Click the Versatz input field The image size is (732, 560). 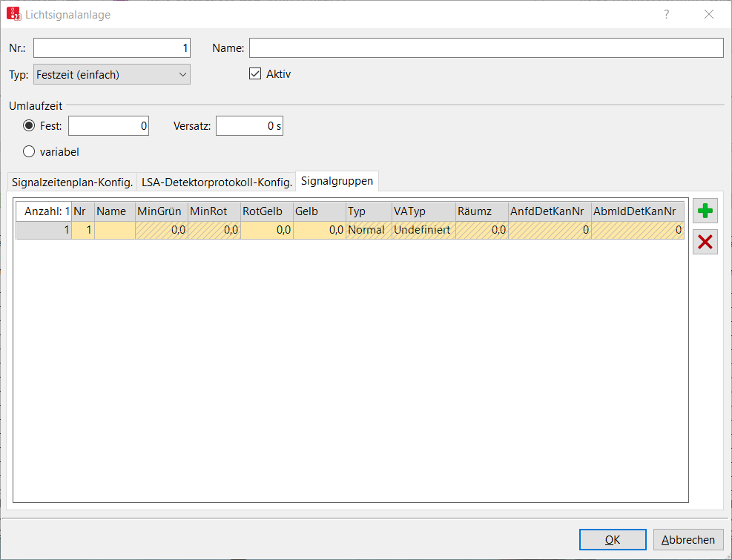coord(249,126)
